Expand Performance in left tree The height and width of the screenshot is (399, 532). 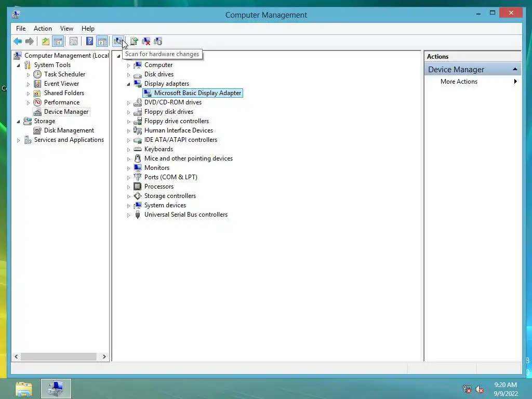pyautogui.click(x=28, y=102)
